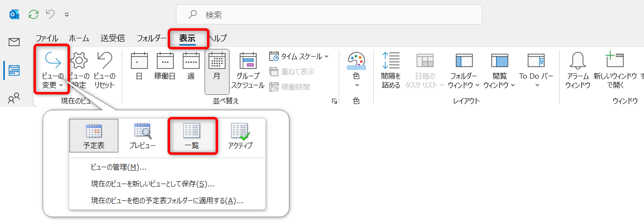Select the 一覧 (List) view option
The width and height of the screenshot is (644, 220).
(x=192, y=136)
